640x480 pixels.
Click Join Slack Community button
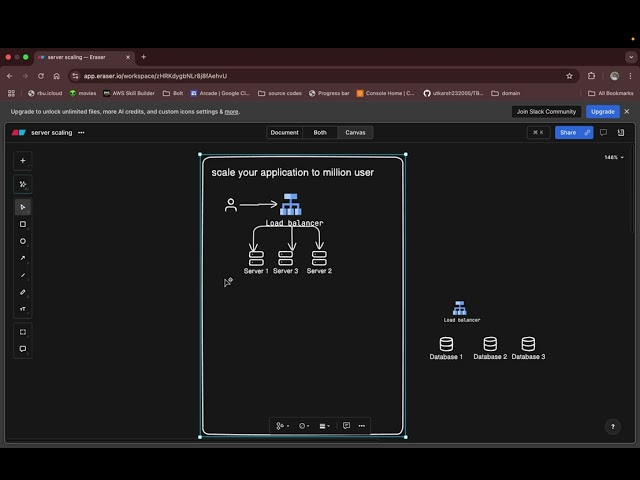click(546, 111)
